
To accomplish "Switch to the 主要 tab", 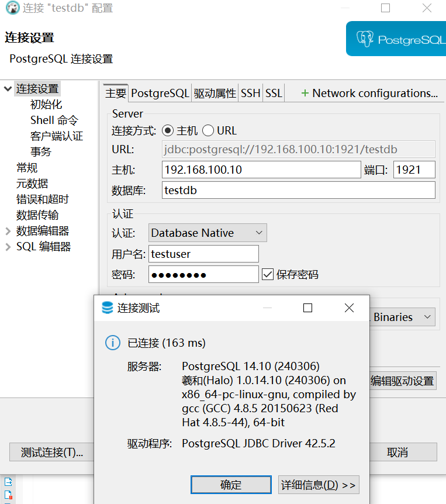I will point(116,93).
